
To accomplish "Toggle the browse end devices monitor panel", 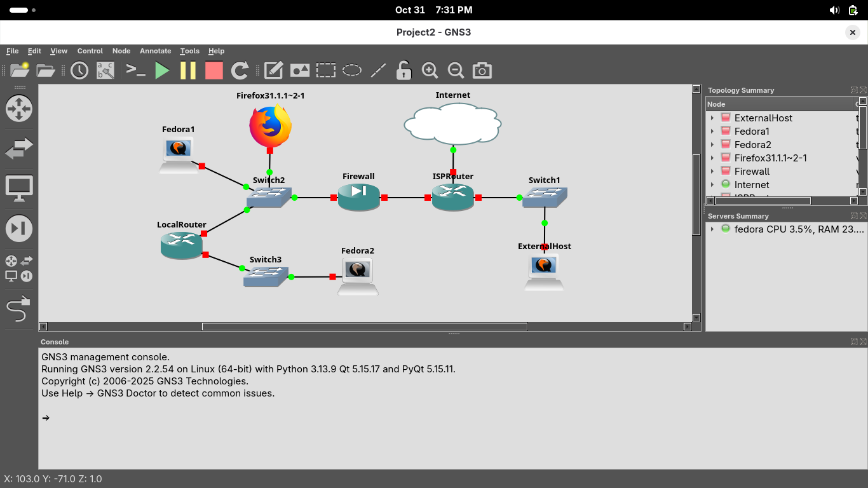I will 18,189.
